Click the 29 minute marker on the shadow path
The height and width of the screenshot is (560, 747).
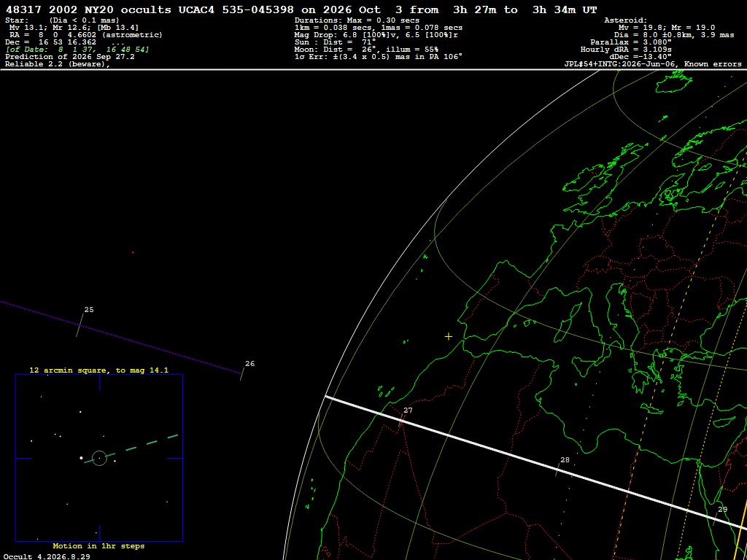(x=718, y=516)
